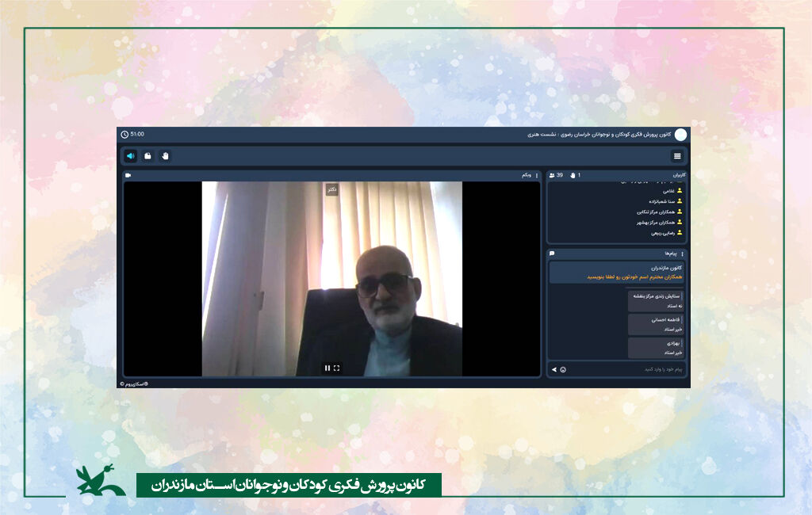Mute the speaker audio button
This screenshot has height=515, width=812.
(x=130, y=156)
